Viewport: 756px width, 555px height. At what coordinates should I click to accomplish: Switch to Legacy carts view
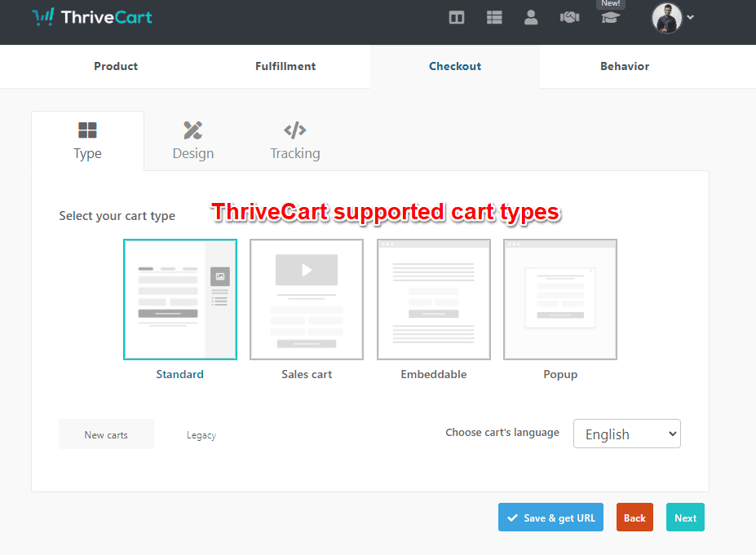click(x=201, y=435)
